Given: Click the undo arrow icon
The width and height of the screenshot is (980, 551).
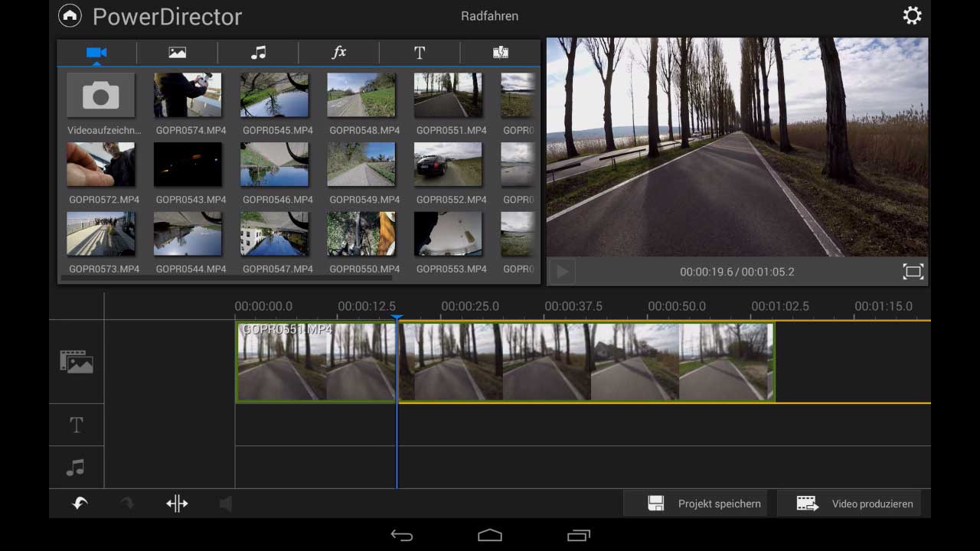Looking at the screenshot, I should pyautogui.click(x=80, y=504).
